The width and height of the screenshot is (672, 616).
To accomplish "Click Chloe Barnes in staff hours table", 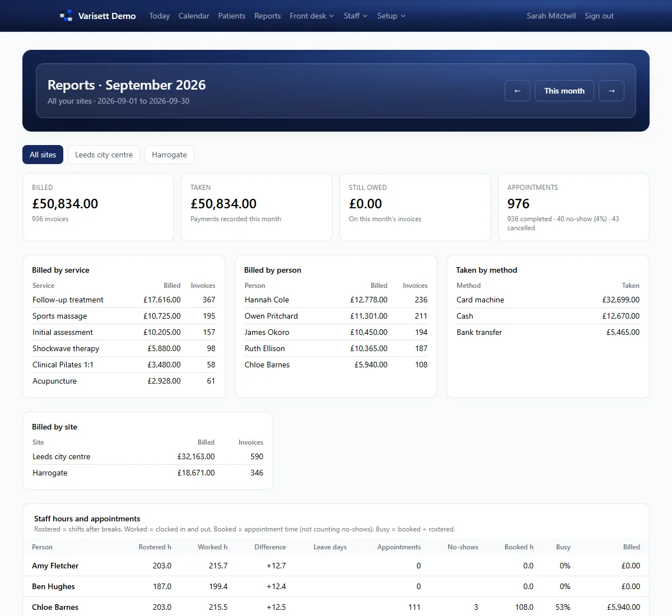I will 55,607.
